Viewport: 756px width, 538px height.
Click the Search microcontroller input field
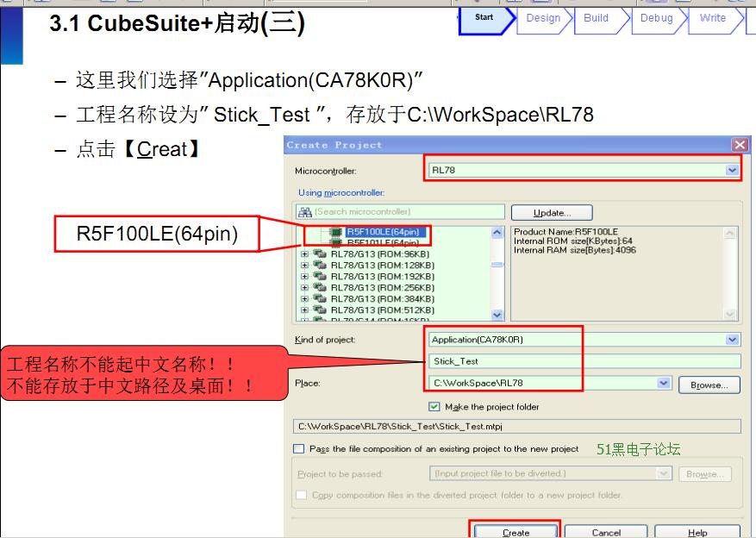400,211
